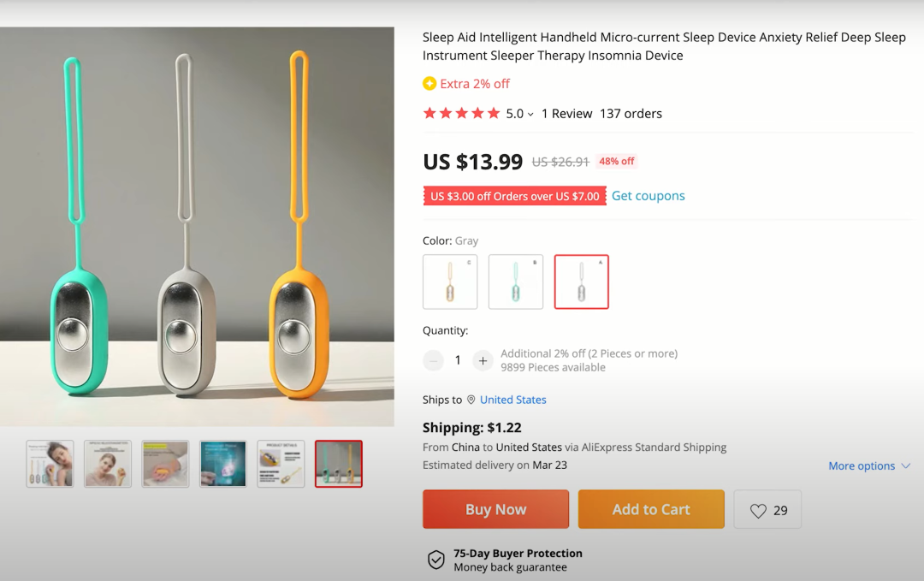View the Product Details thumbnail image
Viewport: 924px width, 581px height.
281,464
